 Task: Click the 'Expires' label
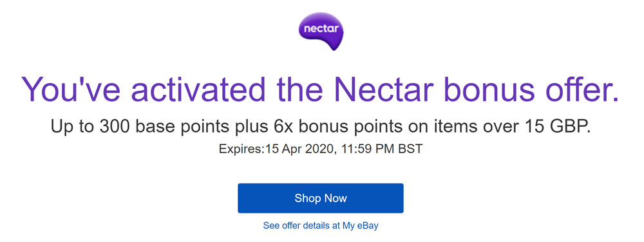[240, 149]
